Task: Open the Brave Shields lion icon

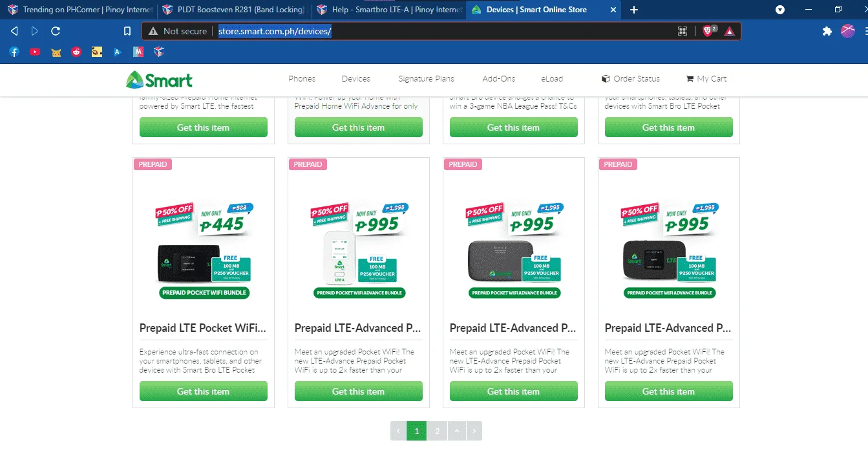Action: click(708, 31)
